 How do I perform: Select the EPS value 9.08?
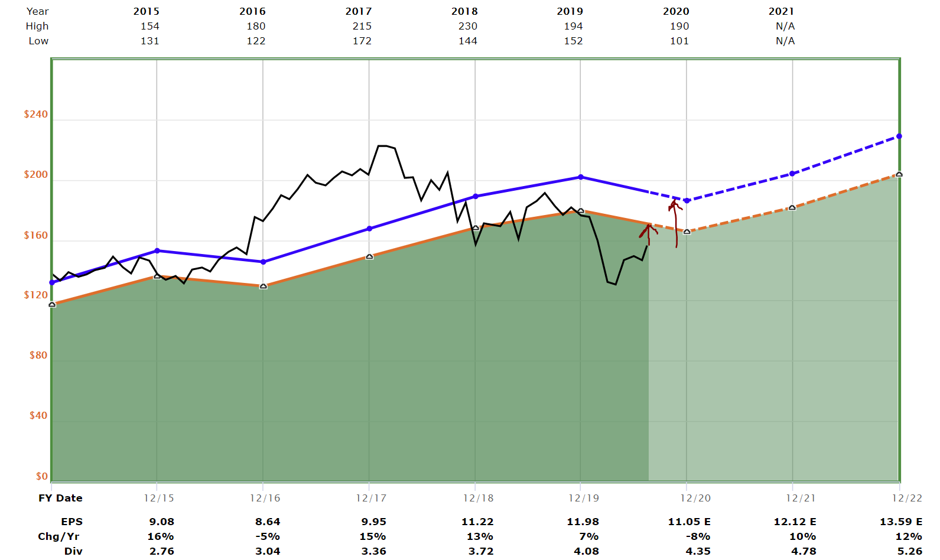pyautogui.click(x=162, y=522)
